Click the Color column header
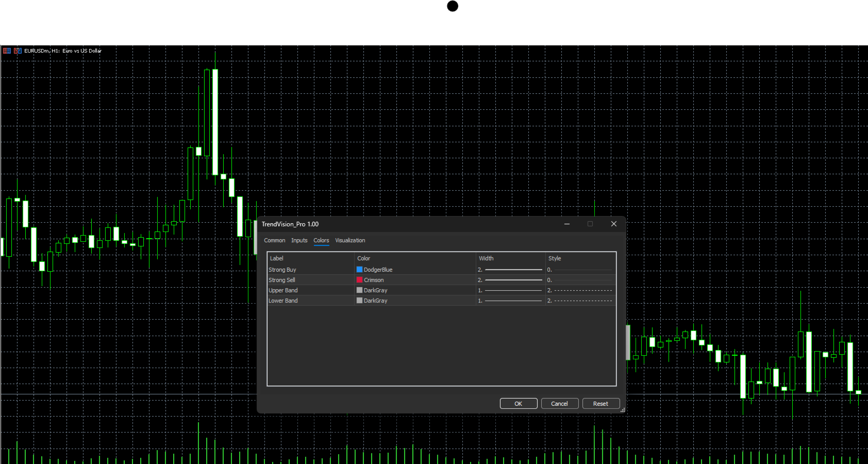Screen dimensions: 868x464 tap(415, 258)
